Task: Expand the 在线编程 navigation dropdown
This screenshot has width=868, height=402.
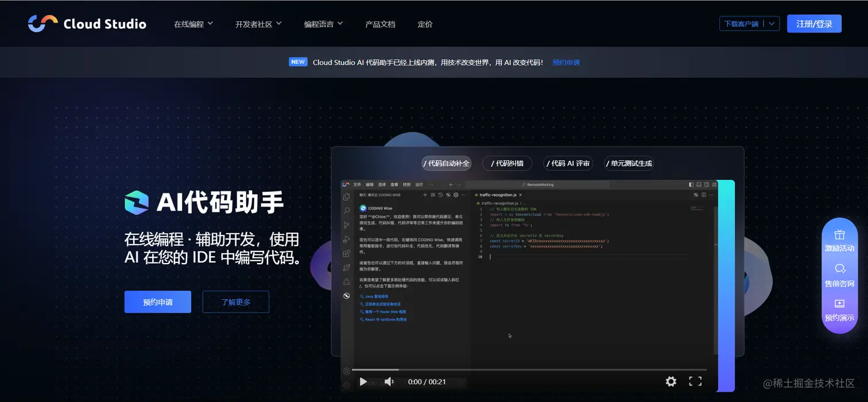Action: tap(193, 24)
